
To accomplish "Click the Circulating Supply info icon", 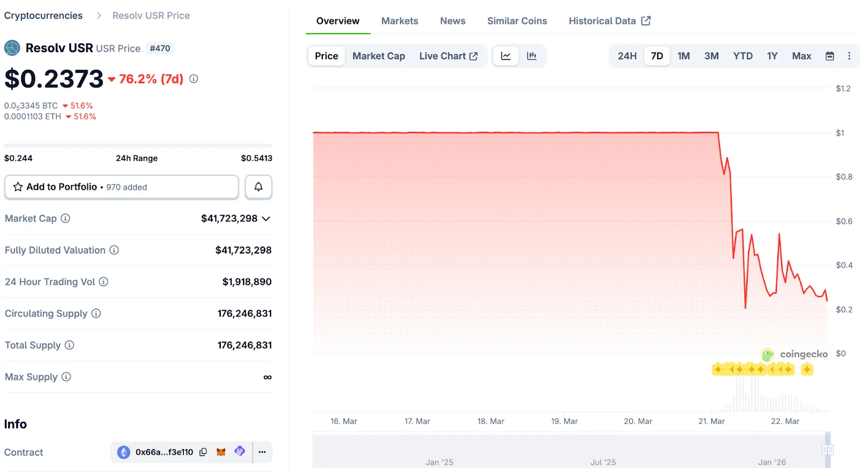I will tap(96, 313).
